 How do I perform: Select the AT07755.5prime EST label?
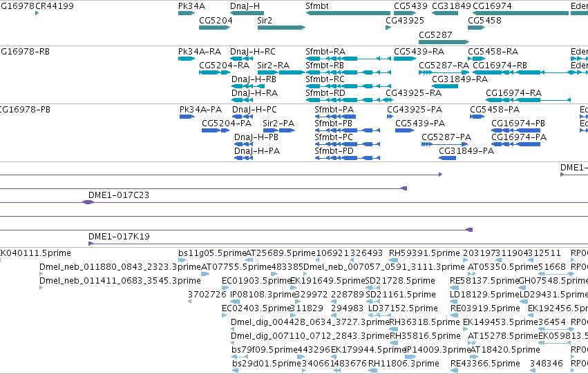click(236, 267)
